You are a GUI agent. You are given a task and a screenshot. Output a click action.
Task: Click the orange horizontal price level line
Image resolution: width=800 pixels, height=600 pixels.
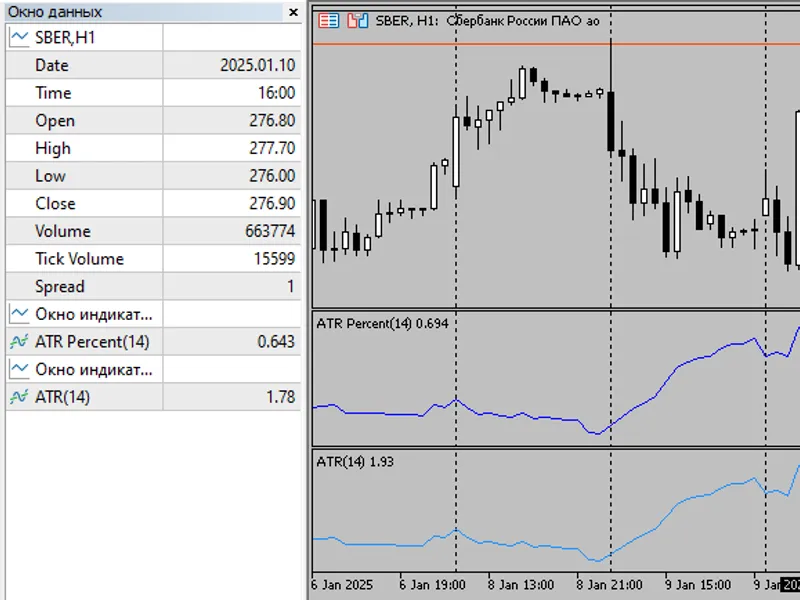tap(556, 44)
